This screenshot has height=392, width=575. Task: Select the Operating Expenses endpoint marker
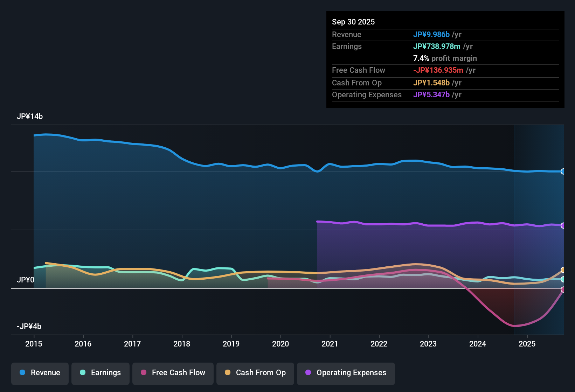tap(563, 225)
